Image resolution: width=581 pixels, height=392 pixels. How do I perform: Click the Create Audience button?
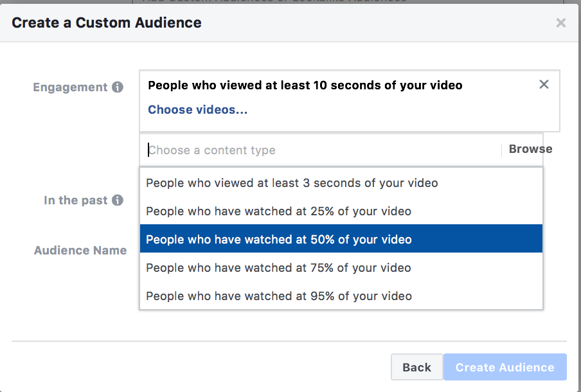(x=505, y=367)
